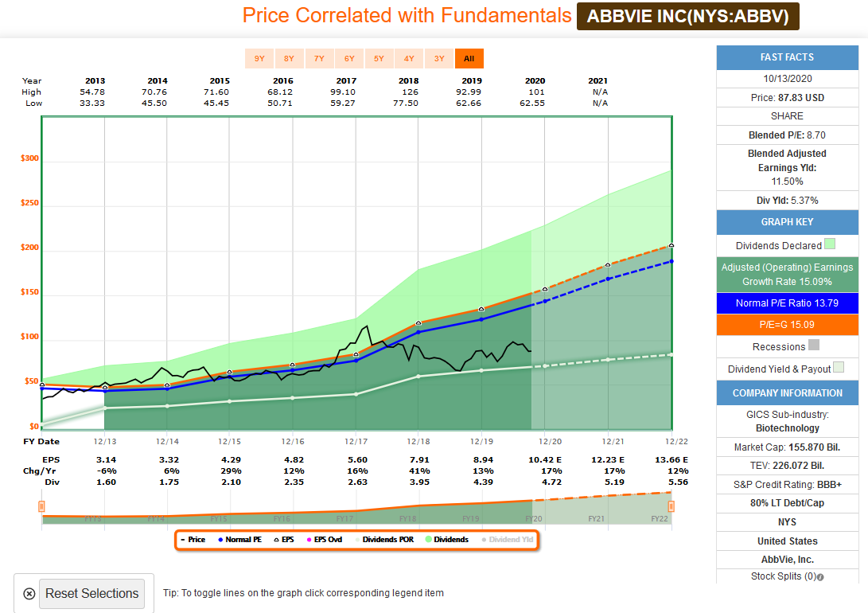The image size is (868, 613).
Task: Click the 12/20 FY date label
Action: coord(550,441)
